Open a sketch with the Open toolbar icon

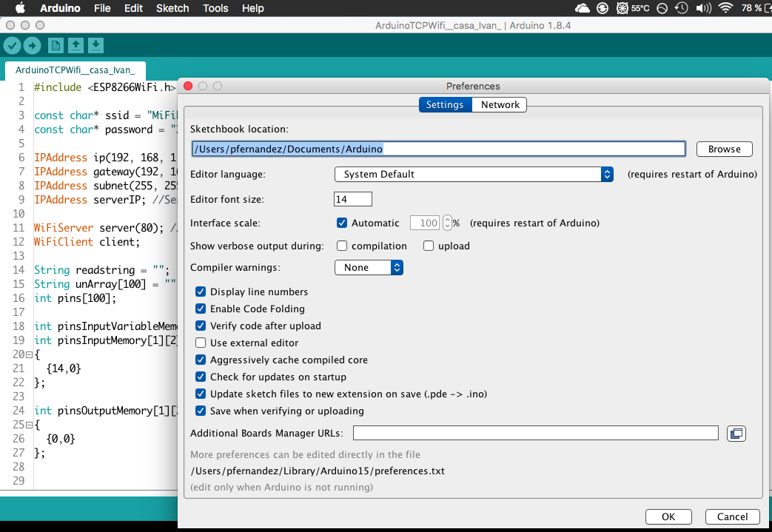pyautogui.click(x=75, y=45)
